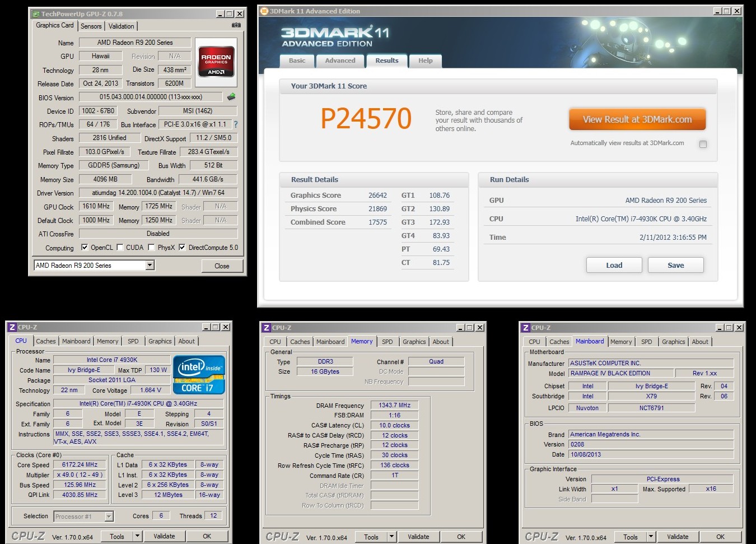Screen dimensions: 756x544
Task: Click the Load button in Run Details
Action: point(614,265)
